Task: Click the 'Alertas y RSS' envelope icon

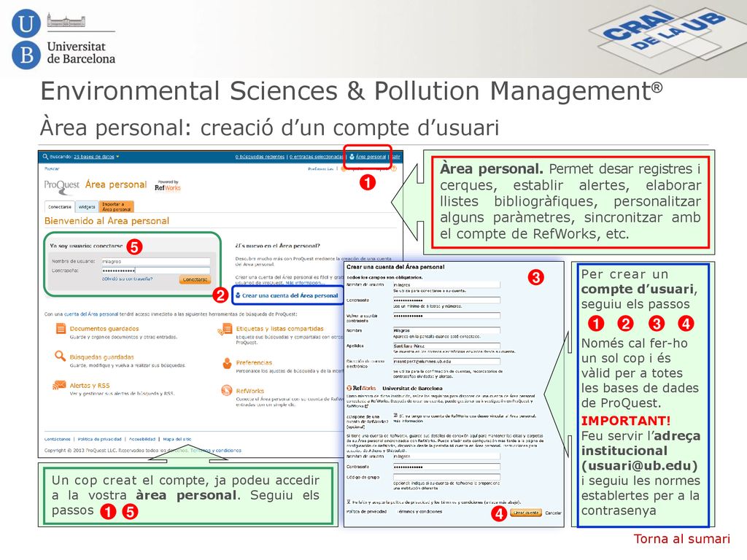Action: (60, 385)
